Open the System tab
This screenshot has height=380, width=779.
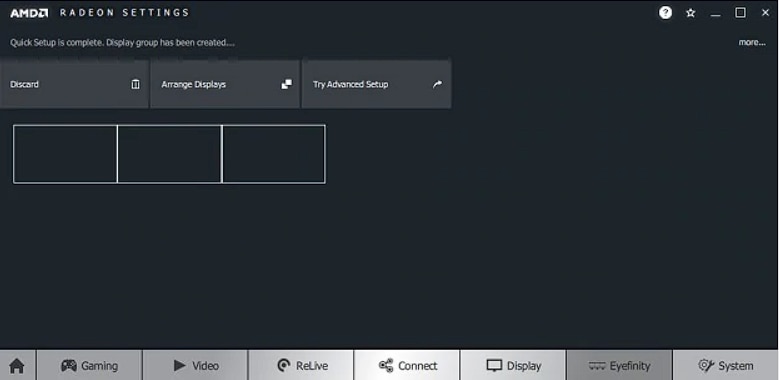(725, 366)
